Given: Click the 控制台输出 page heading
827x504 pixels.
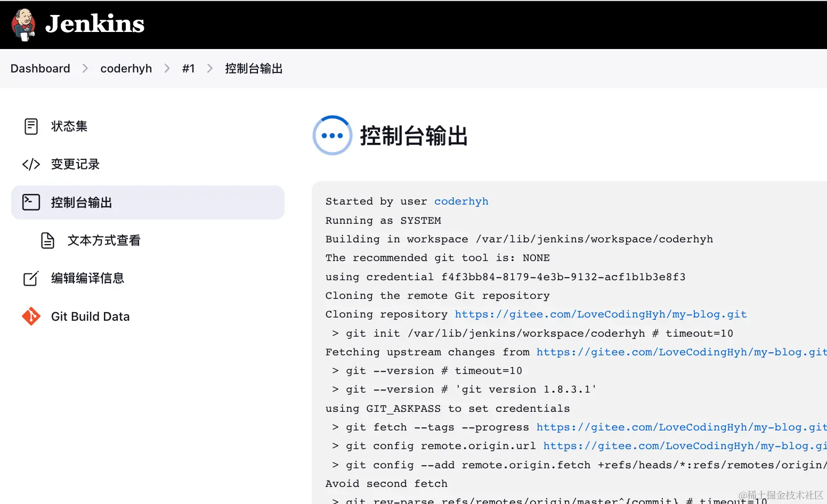Looking at the screenshot, I should pyautogui.click(x=414, y=136).
